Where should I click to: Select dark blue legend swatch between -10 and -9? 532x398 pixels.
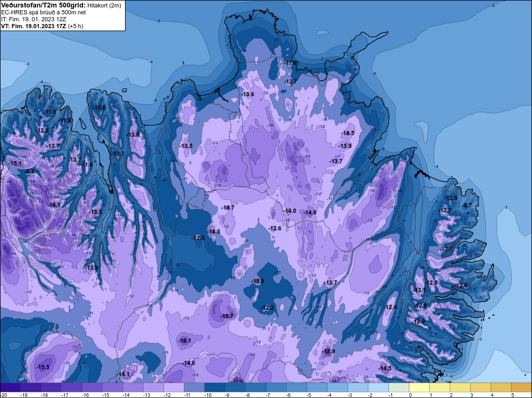coord(215,387)
